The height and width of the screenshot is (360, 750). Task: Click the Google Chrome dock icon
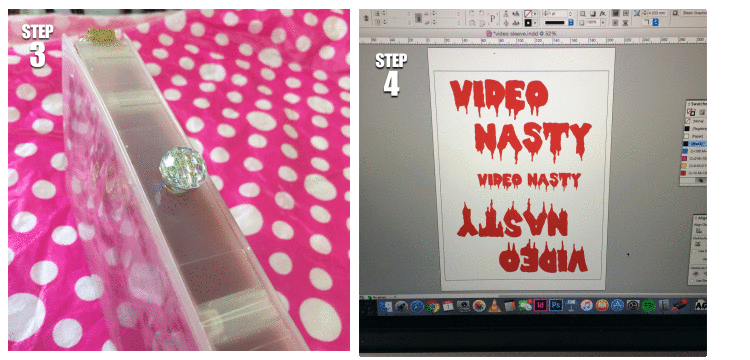[433, 306]
